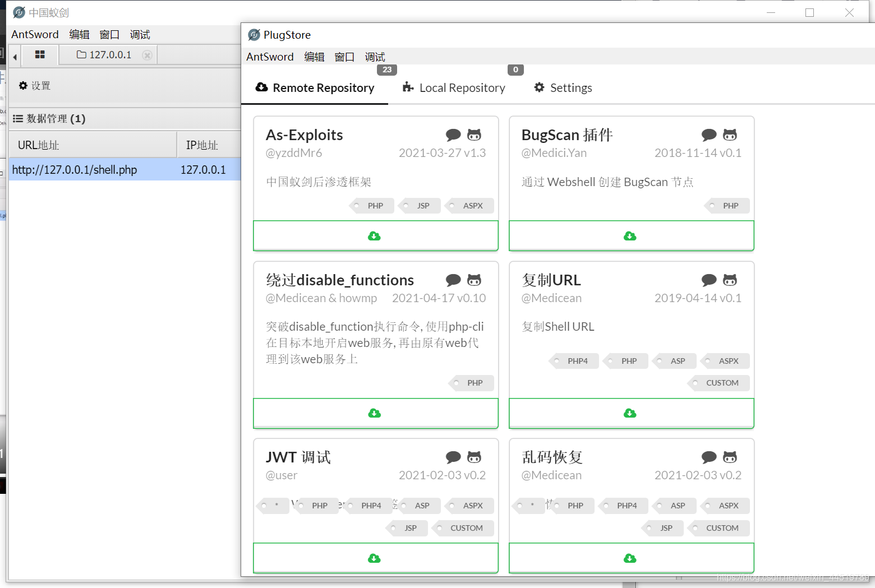
Task: Open 绕过disable_functions GitHub cat icon
Action: point(474,280)
